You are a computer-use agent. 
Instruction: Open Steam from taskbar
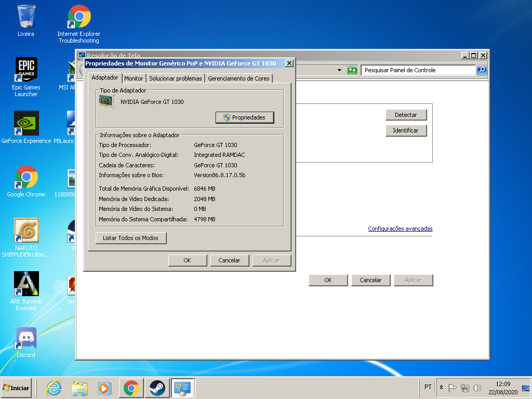coord(157,388)
